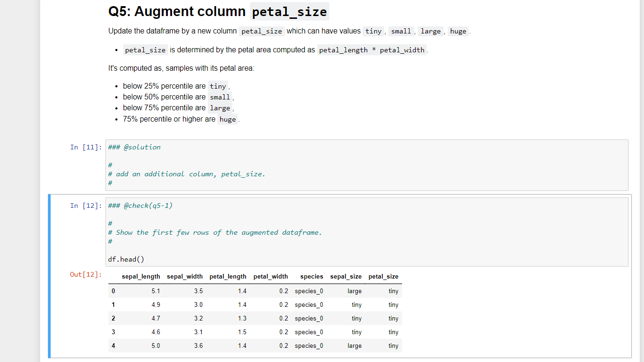Click the petal_size inline code in the heading
This screenshot has width=644, height=362.
point(288,11)
